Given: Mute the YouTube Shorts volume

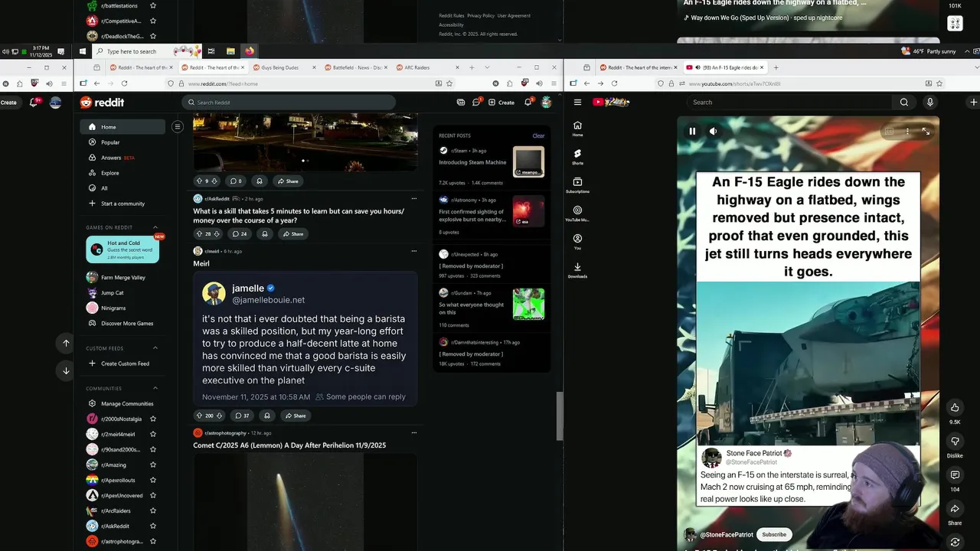Looking at the screenshot, I should point(713,131).
